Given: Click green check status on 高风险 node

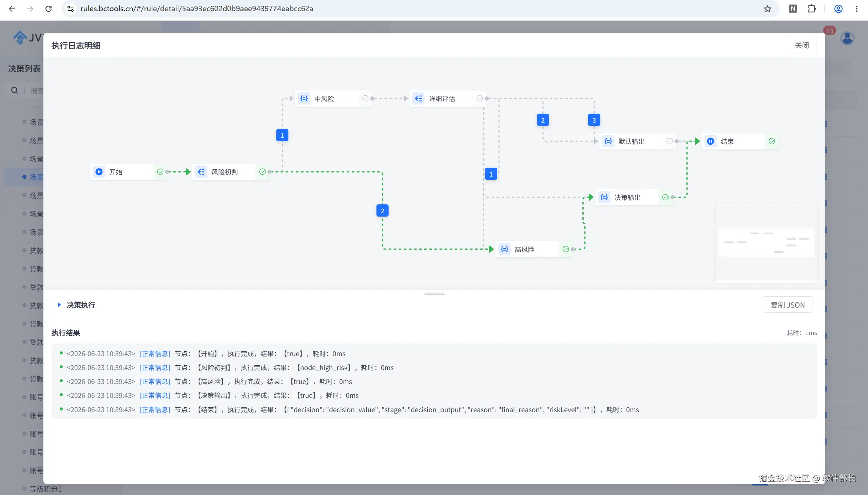Looking at the screenshot, I should coord(565,249).
